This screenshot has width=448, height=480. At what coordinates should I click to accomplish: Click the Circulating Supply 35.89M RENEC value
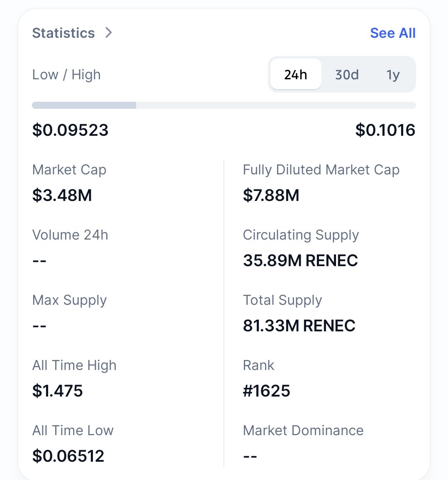pyautogui.click(x=300, y=260)
